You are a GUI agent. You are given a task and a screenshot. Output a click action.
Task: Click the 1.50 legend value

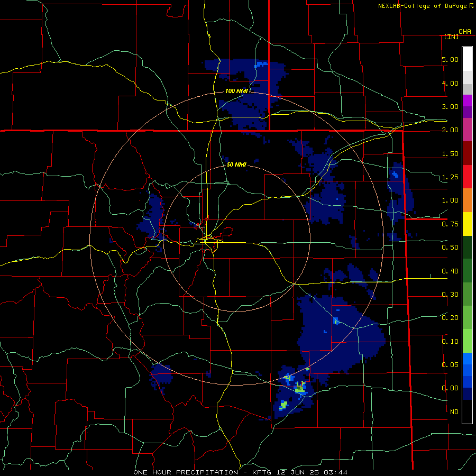tap(450, 153)
